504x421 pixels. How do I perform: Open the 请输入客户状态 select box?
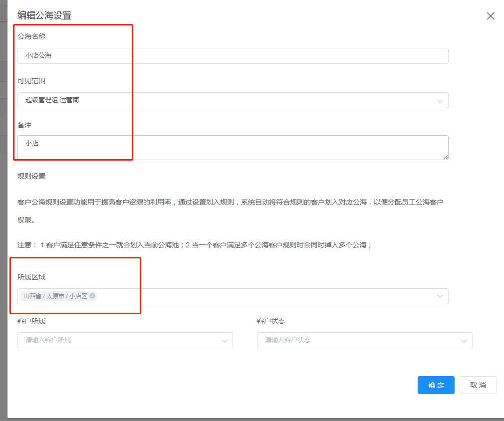click(359, 340)
